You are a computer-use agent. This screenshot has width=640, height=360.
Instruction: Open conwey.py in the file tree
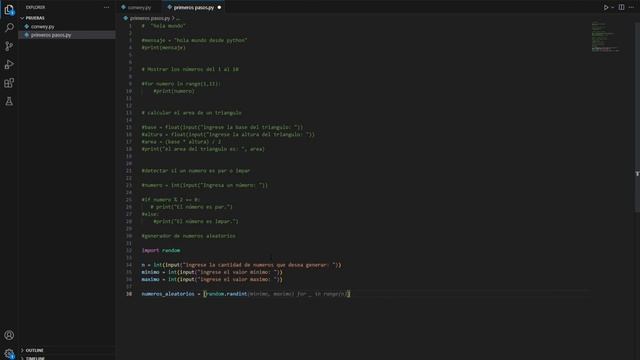pos(42,27)
